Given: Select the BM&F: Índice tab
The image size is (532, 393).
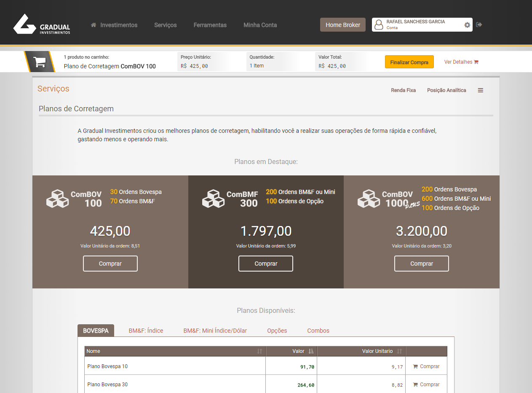Looking at the screenshot, I should click(x=146, y=331).
